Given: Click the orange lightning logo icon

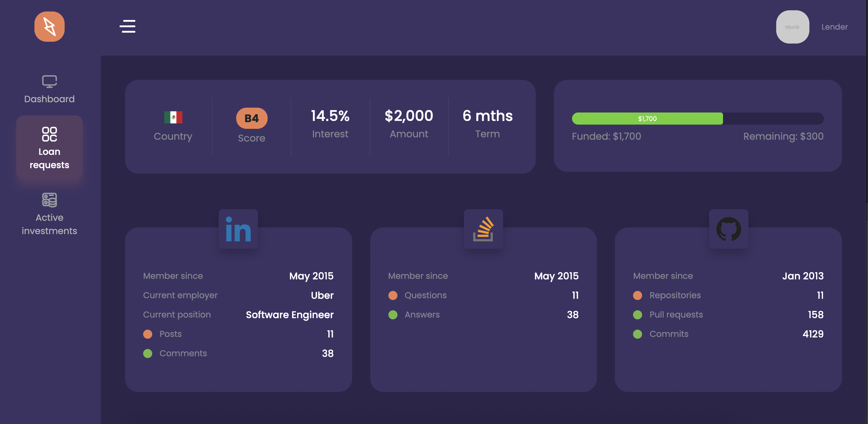Looking at the screenshot, I should pos(49,27).
